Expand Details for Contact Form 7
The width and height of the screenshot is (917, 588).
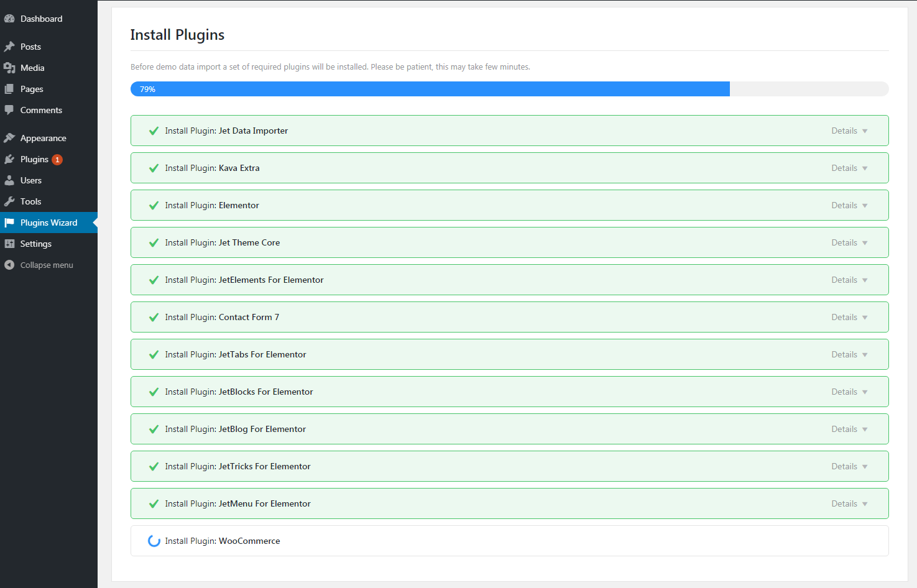(849, 318)
